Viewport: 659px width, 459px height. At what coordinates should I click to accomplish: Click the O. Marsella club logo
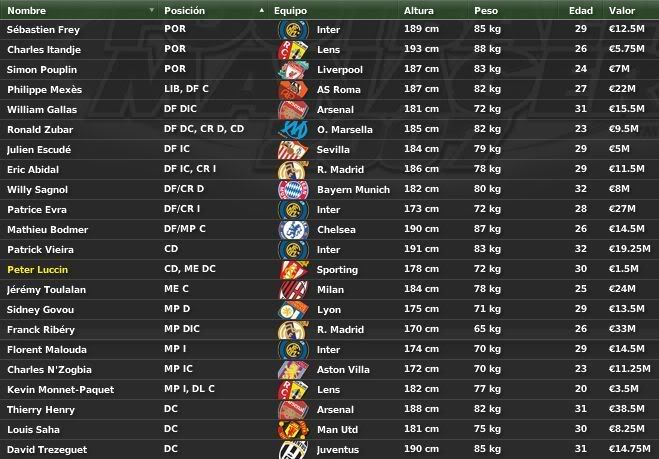[293, 129]
